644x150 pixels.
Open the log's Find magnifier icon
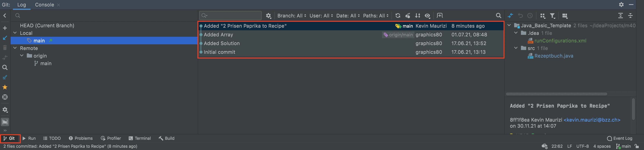(498, 16)
